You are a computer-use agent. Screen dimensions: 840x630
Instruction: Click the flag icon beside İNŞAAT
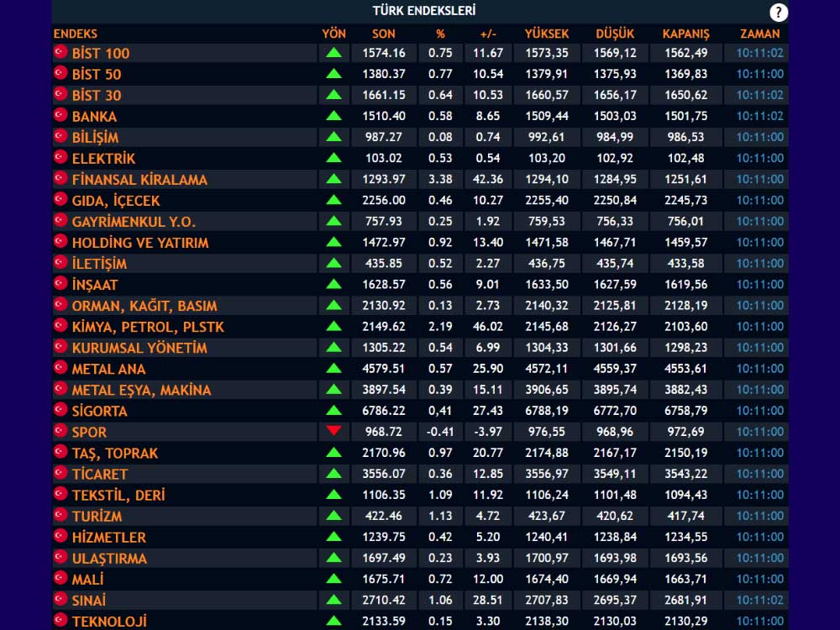coord(60,283)
